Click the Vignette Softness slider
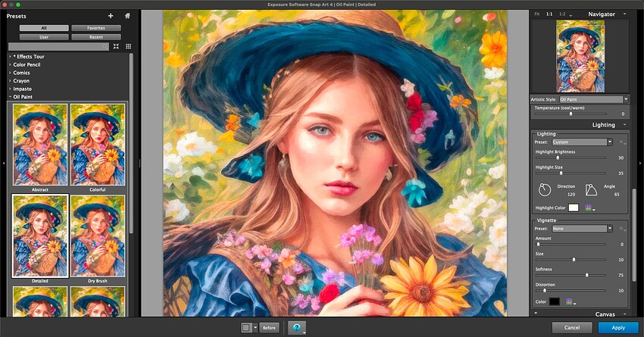The height and width of the screenshot is (337, 644). pyautogui.click(x=571, y=275)
